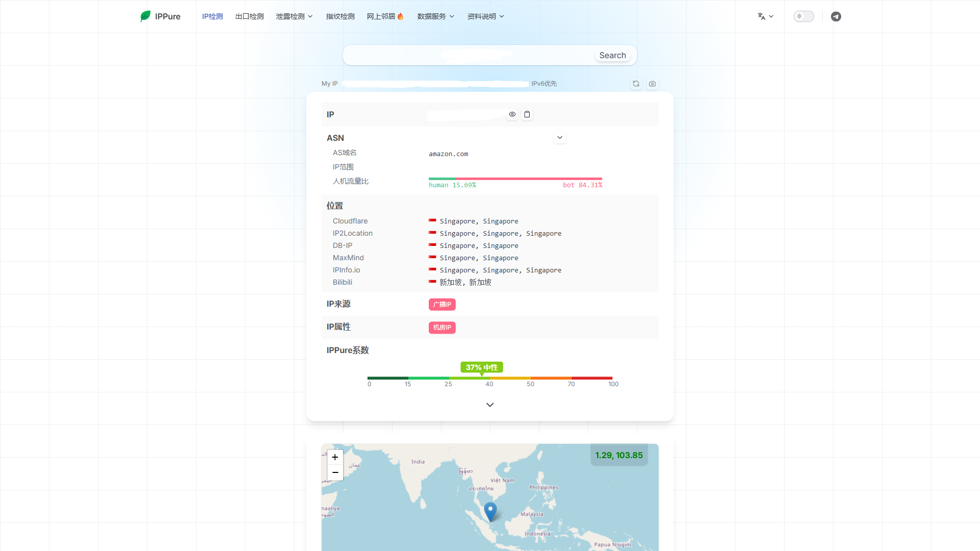
Task: Click the Search button
Action: pos(612,55)
